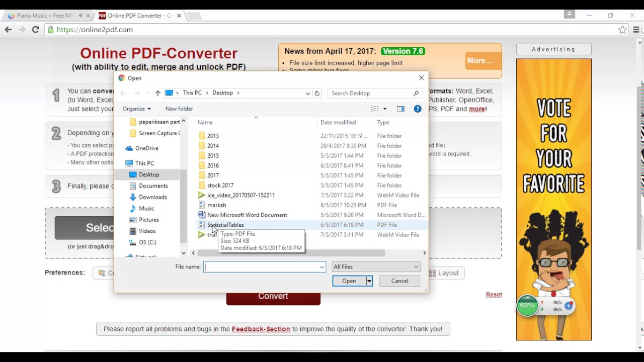This screenshot has height=362, width=644.
Task: Refresh the Desktop folder listing
Action: [317, 93]
